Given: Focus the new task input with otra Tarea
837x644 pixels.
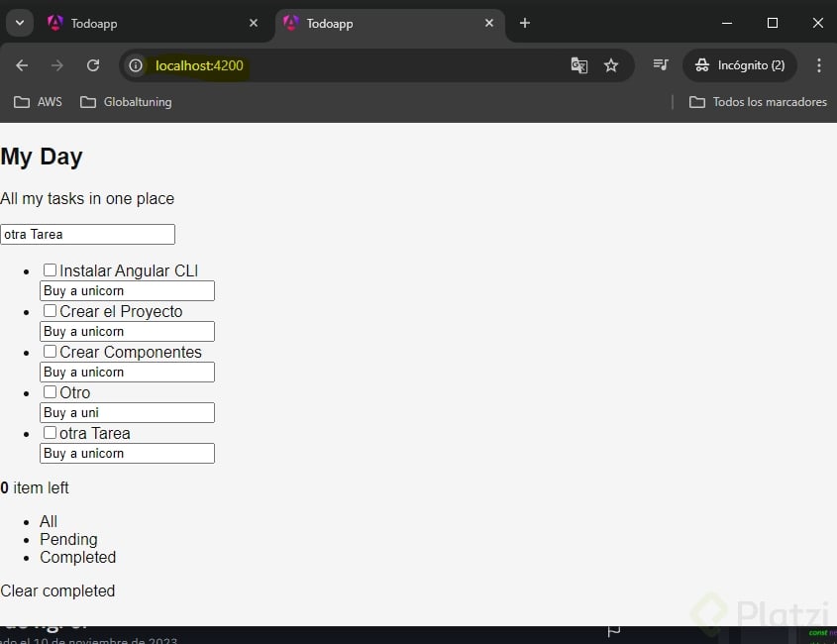Looking at the screenshot, I should tap(87, 235).
